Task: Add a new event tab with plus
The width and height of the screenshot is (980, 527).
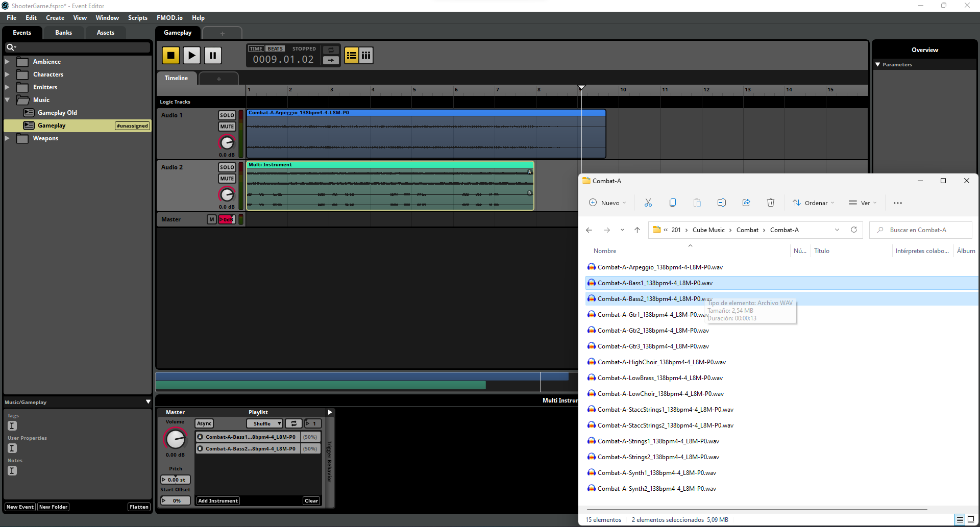Action: tap(223, 33)
